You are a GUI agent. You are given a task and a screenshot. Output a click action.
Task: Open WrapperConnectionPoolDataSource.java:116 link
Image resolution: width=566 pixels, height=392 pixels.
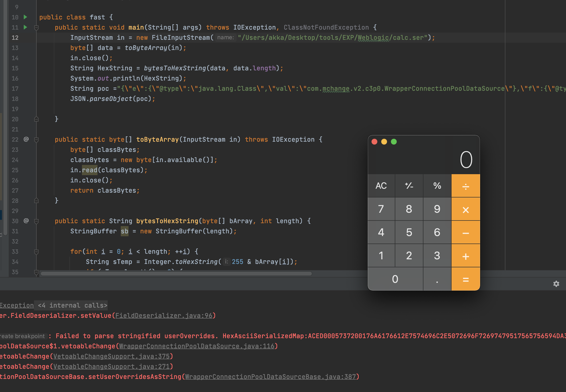tap(197, 346)
